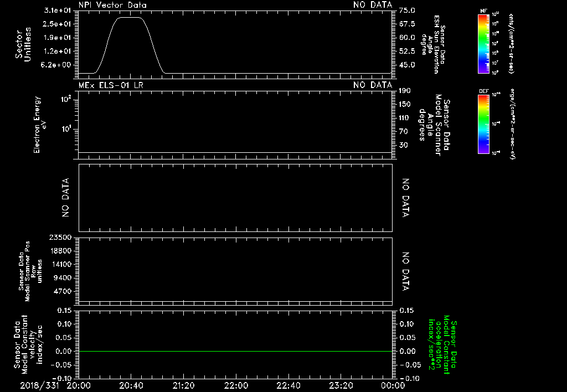Screen dimensions: 567x392
Task: Click the Electron Energy eV axis title
Action: click(x=39, y=125)
